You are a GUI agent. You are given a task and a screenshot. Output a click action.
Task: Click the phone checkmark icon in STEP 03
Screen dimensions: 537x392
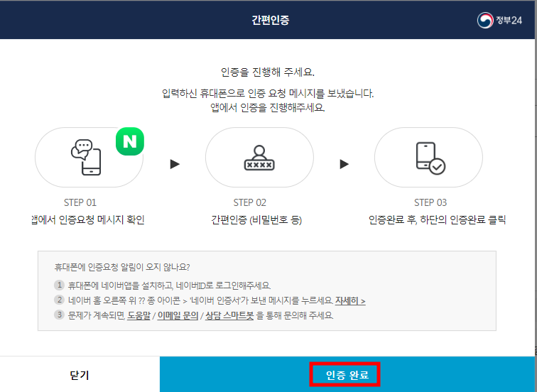[x=430, y=158]
